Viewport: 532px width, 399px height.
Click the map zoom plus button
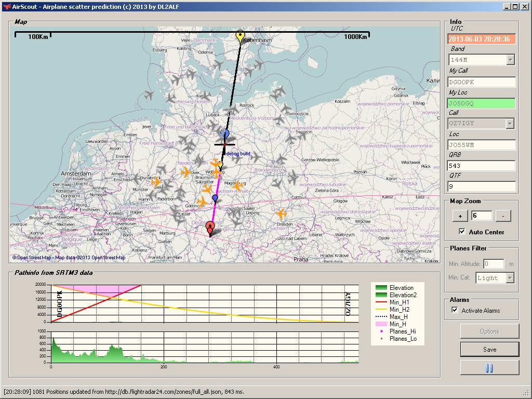[x=460, y=216]
